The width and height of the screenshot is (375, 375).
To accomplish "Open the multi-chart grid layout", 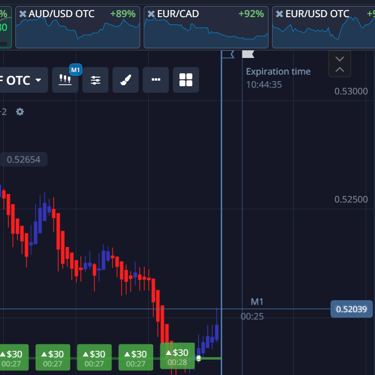I will click(186, 80).
